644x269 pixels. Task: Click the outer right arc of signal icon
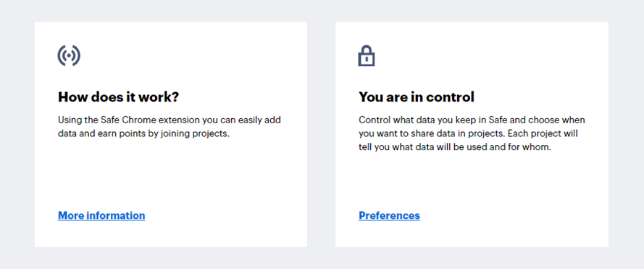pyautogui.click(x=78, y=56)
